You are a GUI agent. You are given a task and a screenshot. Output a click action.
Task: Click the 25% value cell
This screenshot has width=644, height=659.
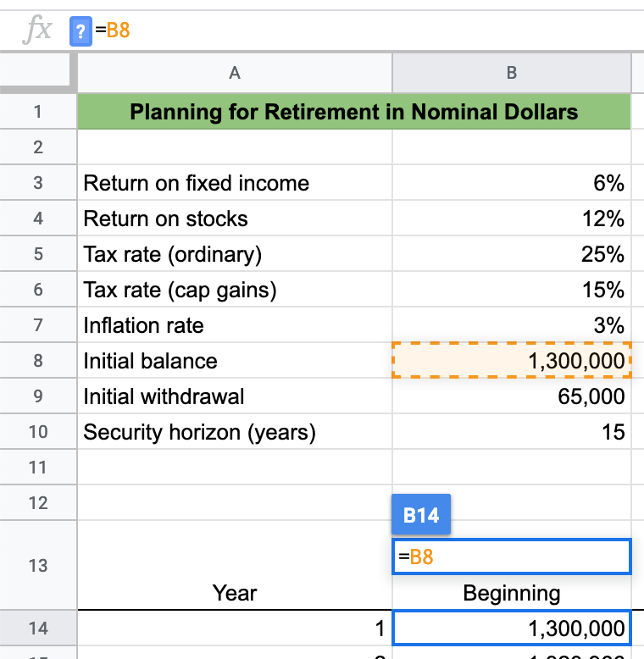click(512, 254)
